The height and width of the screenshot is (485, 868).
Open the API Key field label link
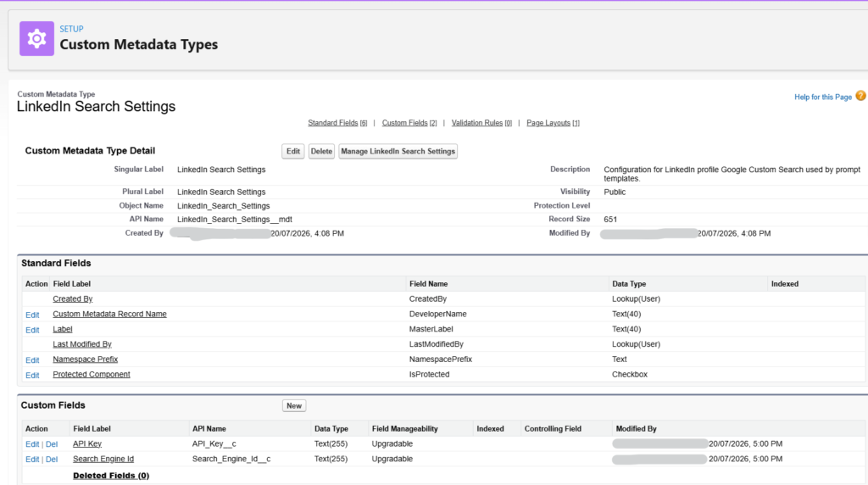(87, 444)
